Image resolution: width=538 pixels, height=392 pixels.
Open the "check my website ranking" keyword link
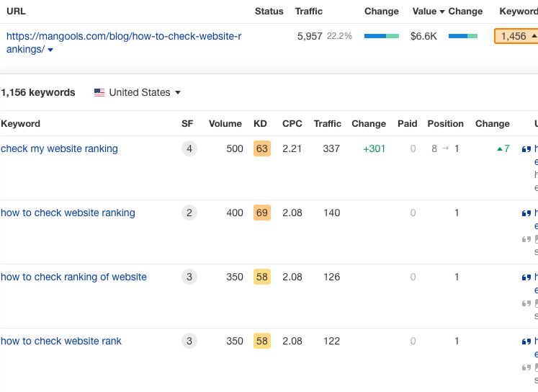pos(59,149)
